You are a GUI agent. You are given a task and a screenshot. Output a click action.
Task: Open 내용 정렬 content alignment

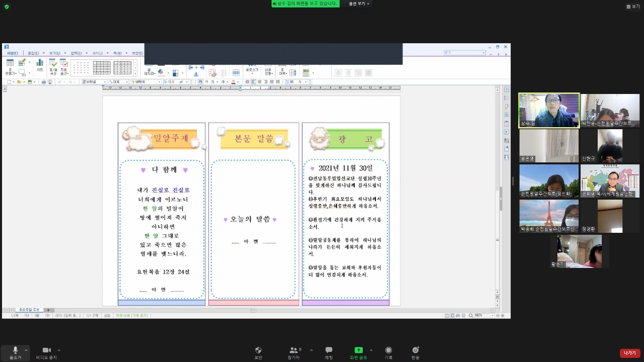click(269, 72)
